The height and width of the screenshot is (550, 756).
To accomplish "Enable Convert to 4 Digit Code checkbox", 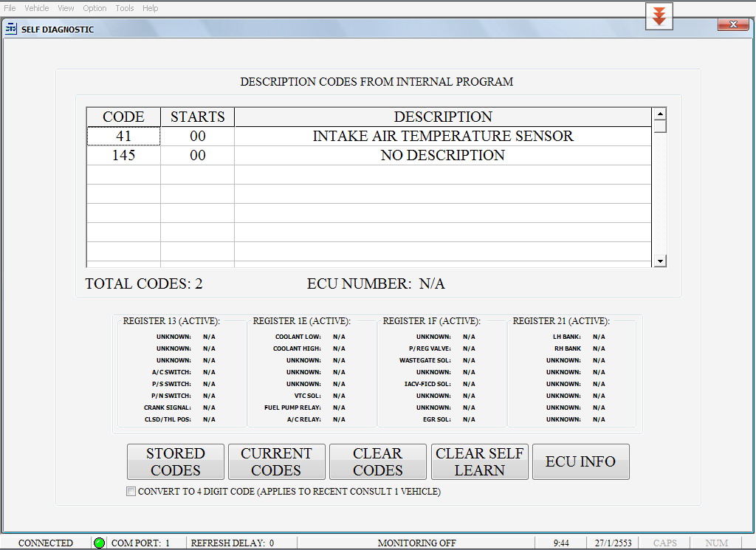I will pyautogui.click(x=131, y=492).
